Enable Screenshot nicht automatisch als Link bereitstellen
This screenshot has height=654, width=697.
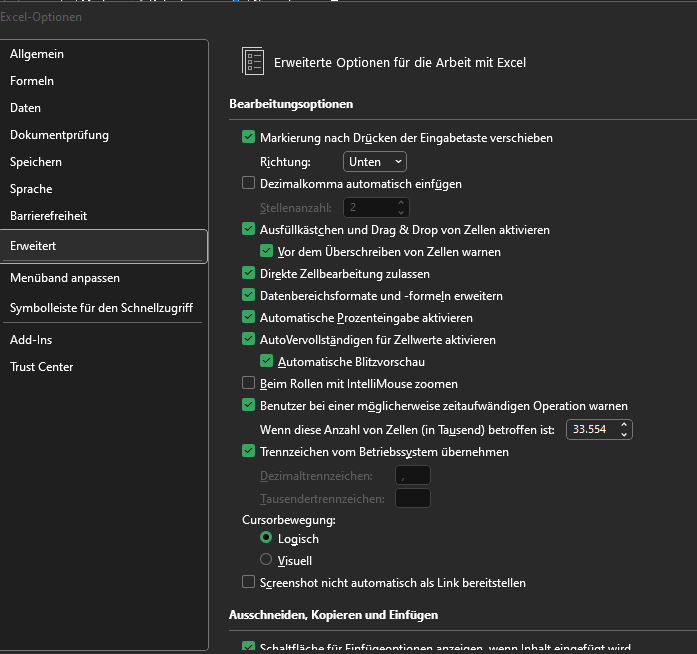248,582
